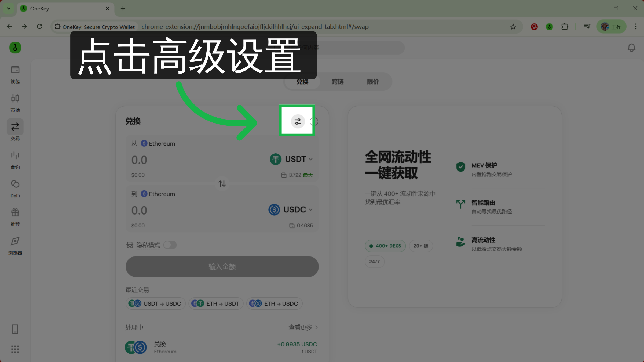Open the apps grid icon in sidebar bottom
This screenshot has width=644, height=362.
click(15, 349)
